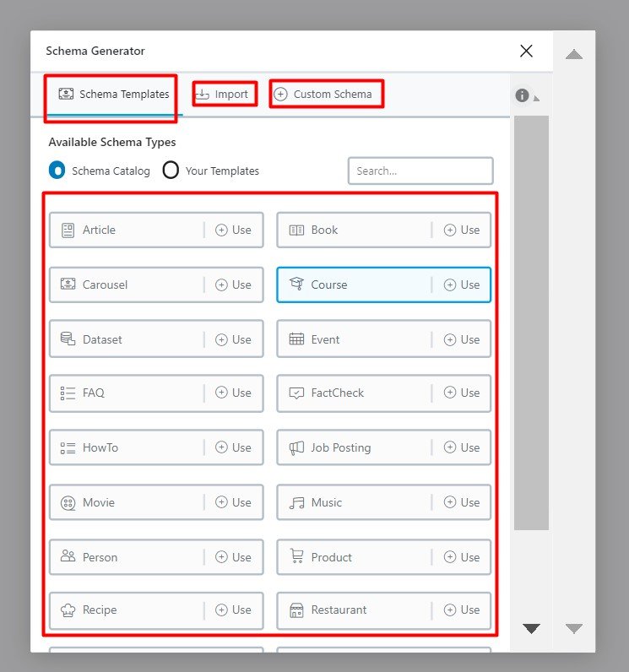Select the Your Templates radio button

coord(171,171)
